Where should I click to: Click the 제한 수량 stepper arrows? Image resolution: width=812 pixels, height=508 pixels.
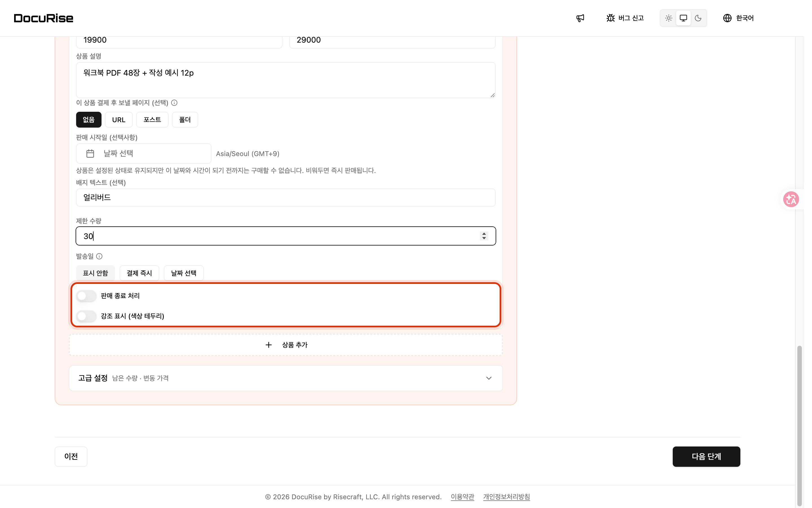[484, 236]
